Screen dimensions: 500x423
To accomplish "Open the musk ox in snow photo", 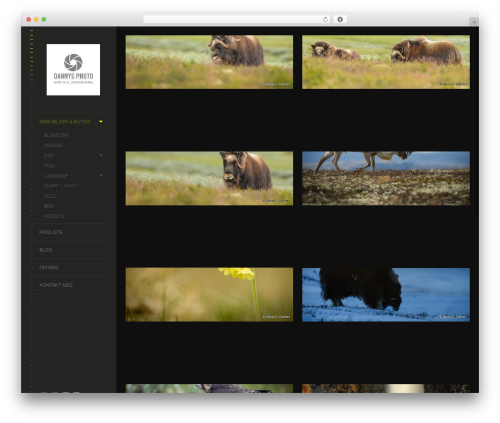I will (386, 295).
